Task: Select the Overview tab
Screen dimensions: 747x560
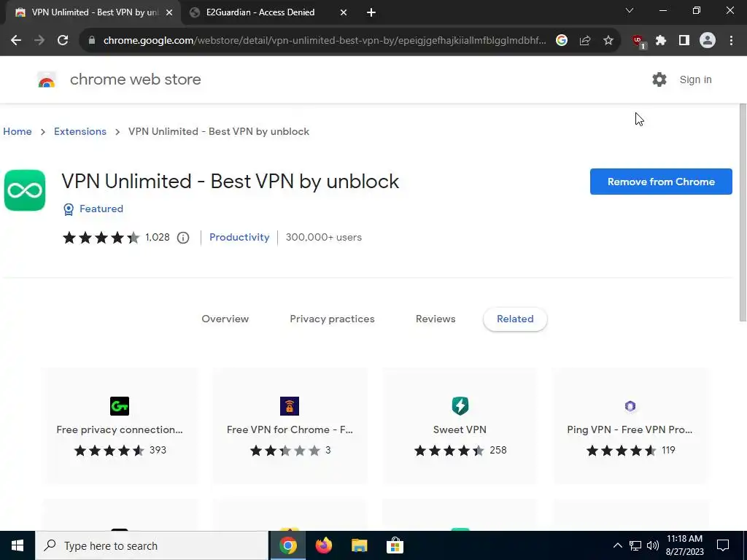Action: pos(225,319)
